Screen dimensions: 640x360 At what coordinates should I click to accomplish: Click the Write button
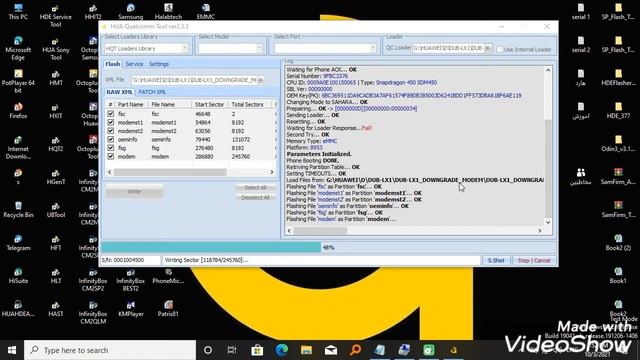point(135,191)
